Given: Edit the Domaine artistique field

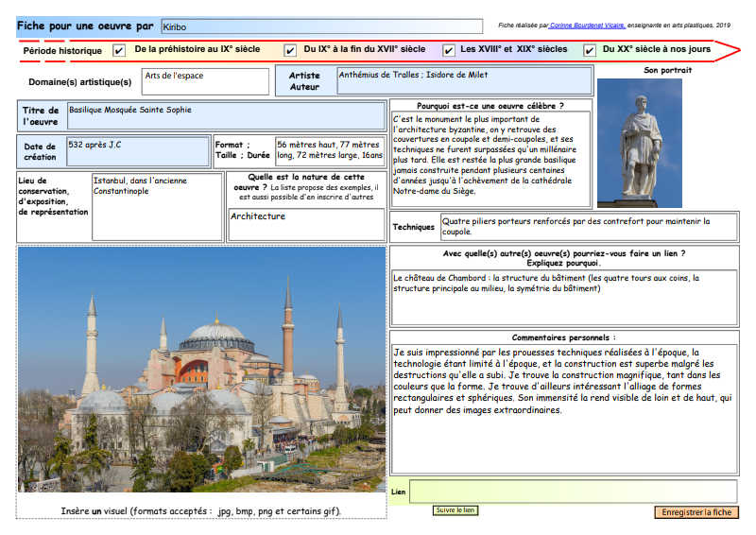Looking at the screenshot, I should [205, 81].
